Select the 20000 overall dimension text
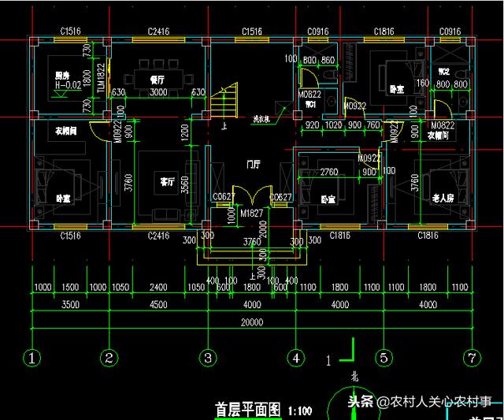This screenshot has height=420, width=504. point(252,322)
